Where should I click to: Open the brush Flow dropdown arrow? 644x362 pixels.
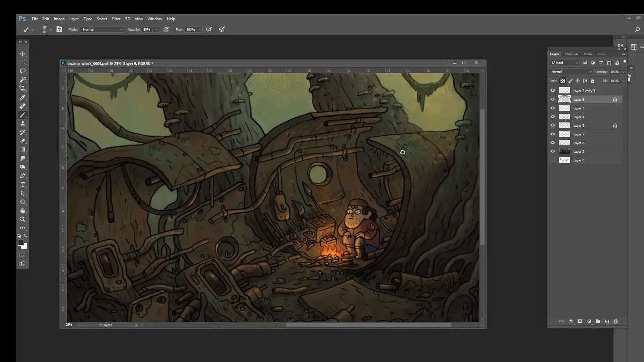coord(200,29)
